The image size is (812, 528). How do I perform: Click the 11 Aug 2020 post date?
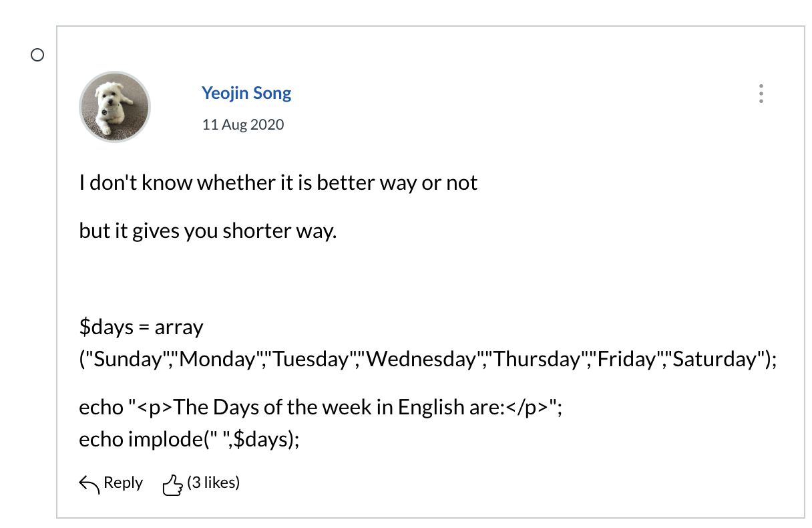pyautogui.click(x=243, y=125)
